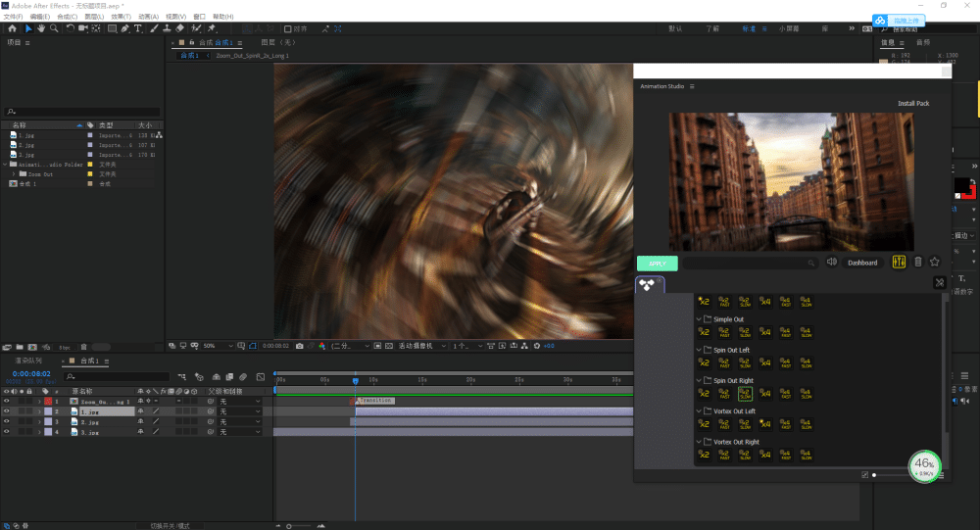Expand the Zoom Out folder in Project panel
Image resolution: width=980 pixels, height=530 pixels.
point(14,173)
